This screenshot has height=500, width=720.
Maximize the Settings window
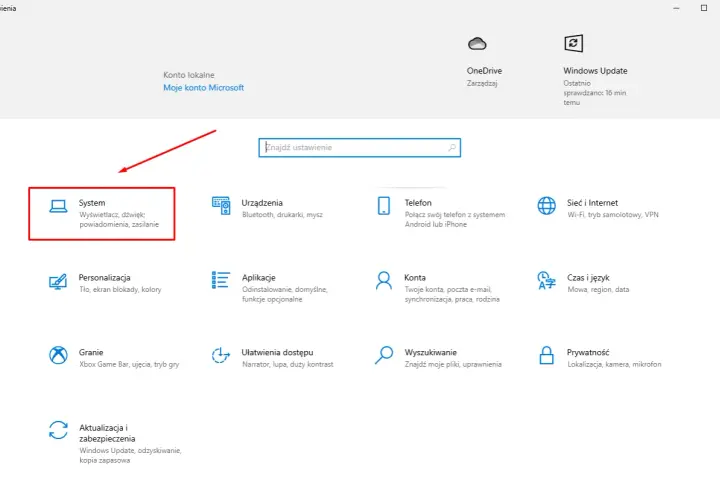tap(703, 8)
